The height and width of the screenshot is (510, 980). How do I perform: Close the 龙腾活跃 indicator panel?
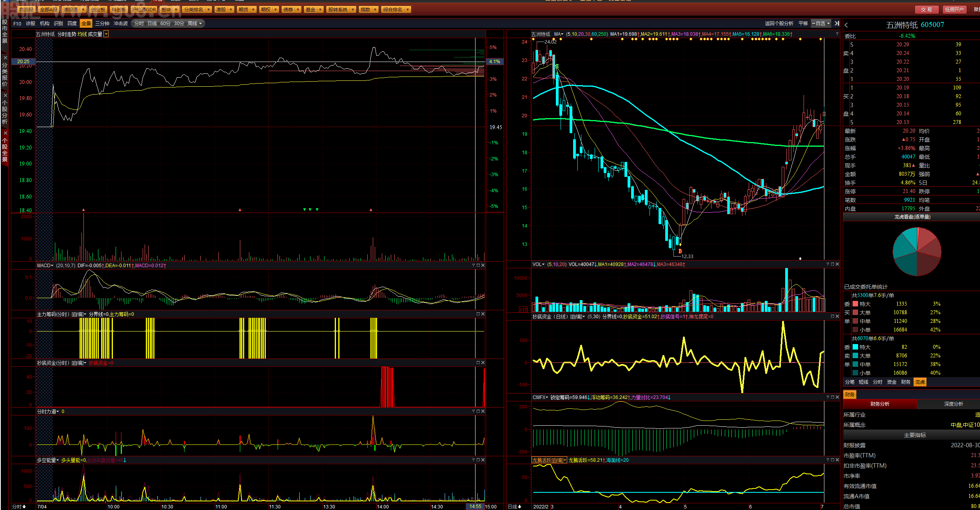(x=837, y=460)
